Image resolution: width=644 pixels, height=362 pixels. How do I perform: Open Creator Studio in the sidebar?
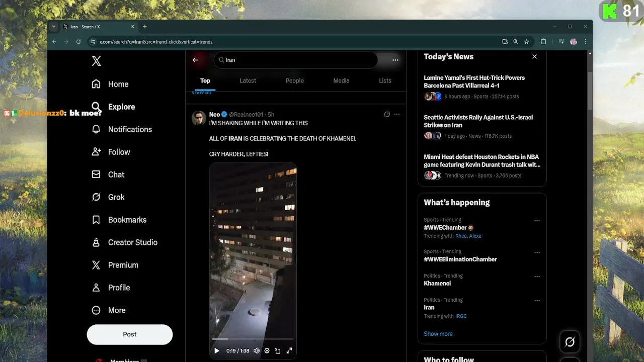point(124,242)
